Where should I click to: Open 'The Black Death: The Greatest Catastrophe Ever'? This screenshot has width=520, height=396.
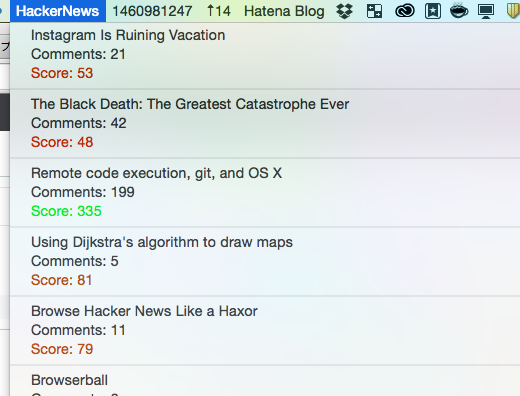pyautogui.click(x=190, y=104)
